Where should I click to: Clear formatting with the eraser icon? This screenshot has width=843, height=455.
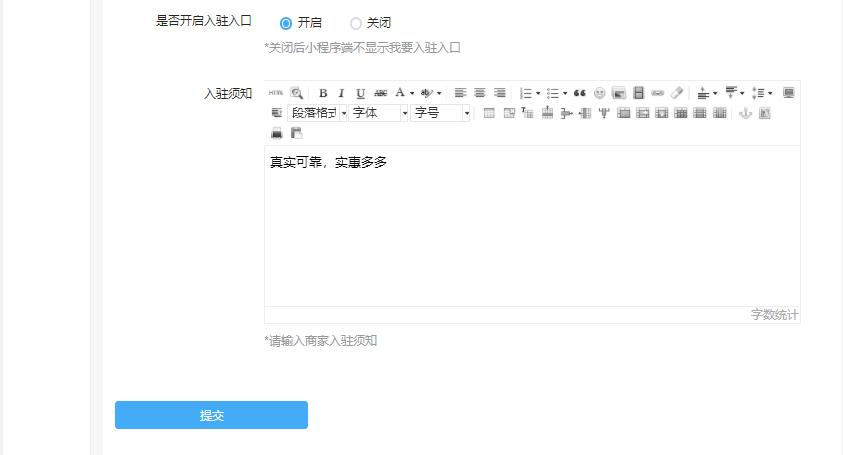point(677,93)
